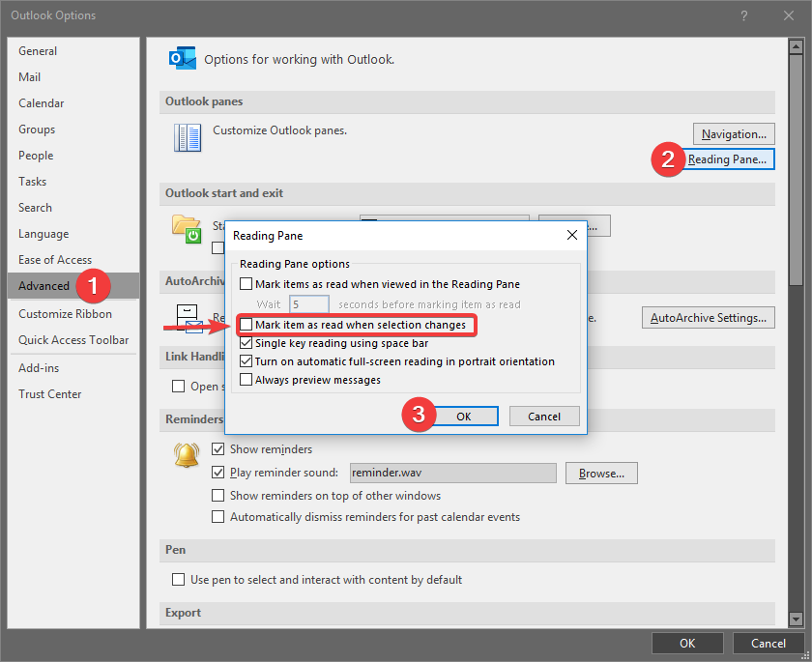812x662 pixels.
Task: Check Mark item as read when selection changes
Action: tap(246, 325)
